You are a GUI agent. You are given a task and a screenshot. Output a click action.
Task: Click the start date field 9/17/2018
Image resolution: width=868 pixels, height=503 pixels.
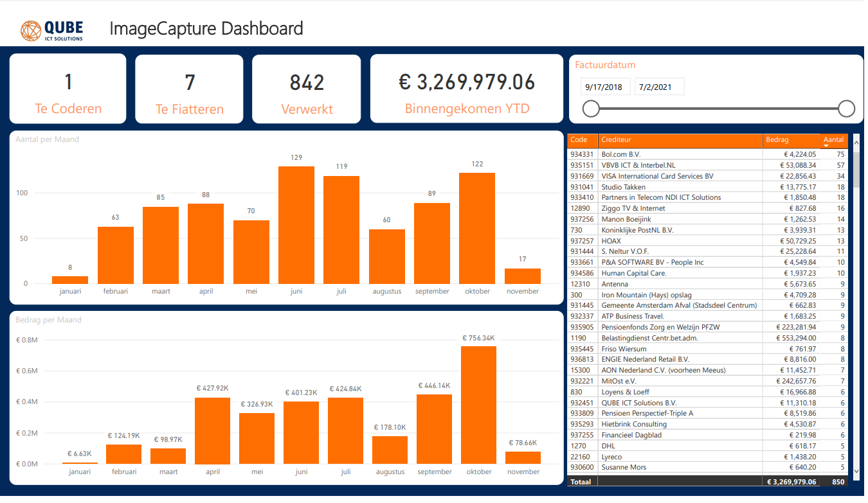605,87
